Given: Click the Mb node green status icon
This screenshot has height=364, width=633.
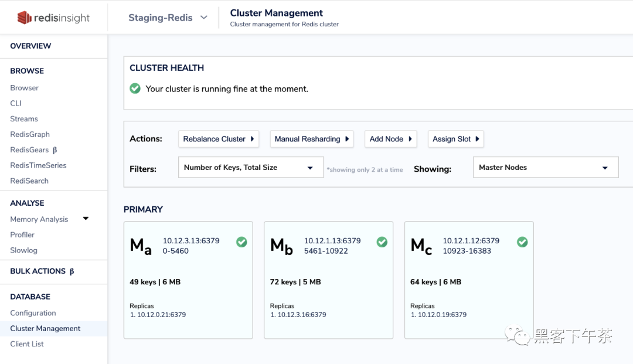Looking at the screenshot, I should pyautogui.click(x=382, y=241).
